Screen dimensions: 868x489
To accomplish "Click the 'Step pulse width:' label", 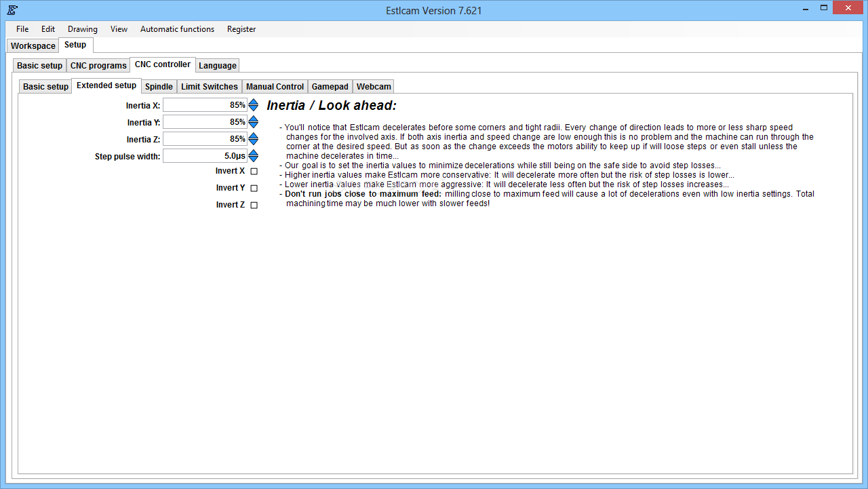I will click(x=127, y=157).
